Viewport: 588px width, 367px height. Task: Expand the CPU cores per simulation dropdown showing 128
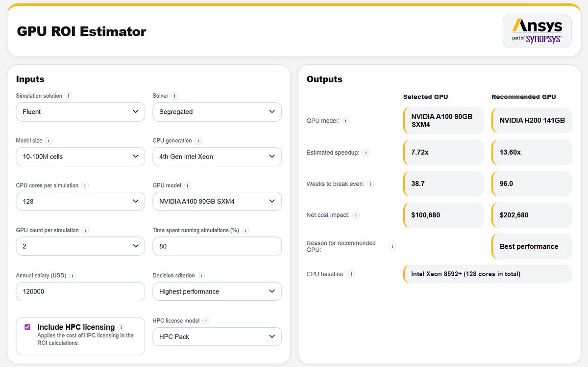click(80, 201)
